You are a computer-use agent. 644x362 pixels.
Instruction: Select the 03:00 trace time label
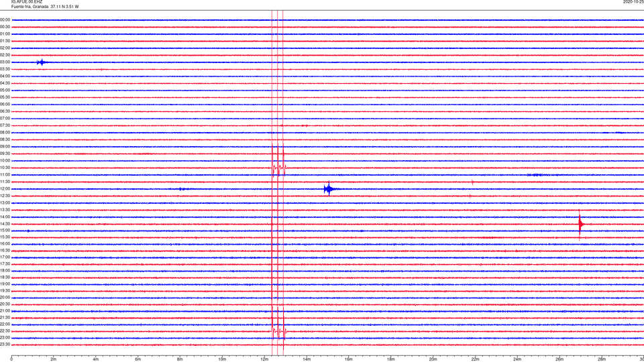5,62
